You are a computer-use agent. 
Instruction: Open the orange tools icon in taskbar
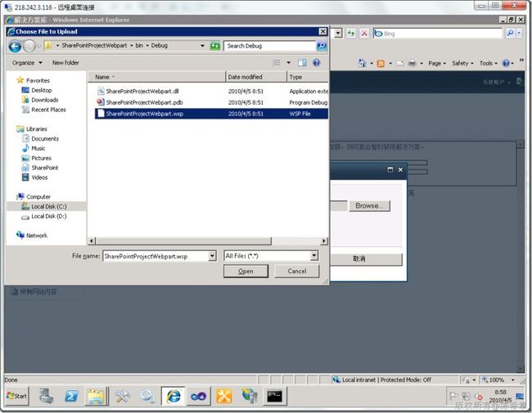click(224, 396)
